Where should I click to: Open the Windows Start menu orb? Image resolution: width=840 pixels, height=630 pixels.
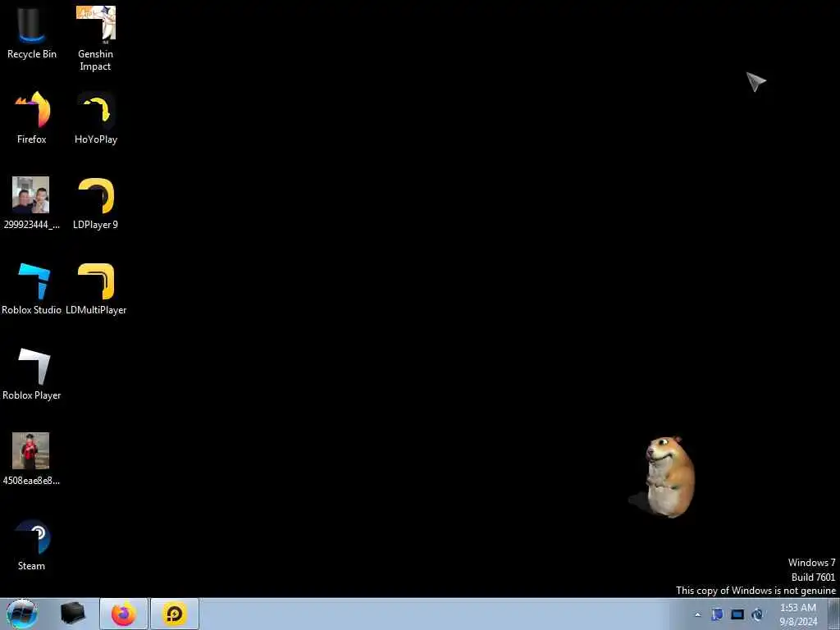click(x=22, y=614)
